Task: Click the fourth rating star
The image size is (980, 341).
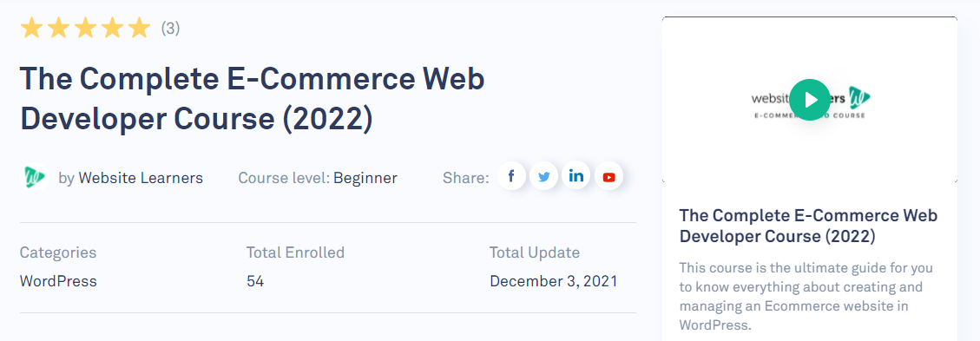Action: click(x=113, y=28)
